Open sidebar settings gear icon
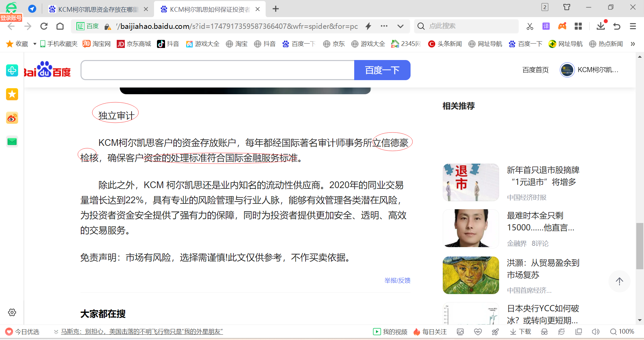The width and height of the screenshot is (644, 340). [12, 312]
